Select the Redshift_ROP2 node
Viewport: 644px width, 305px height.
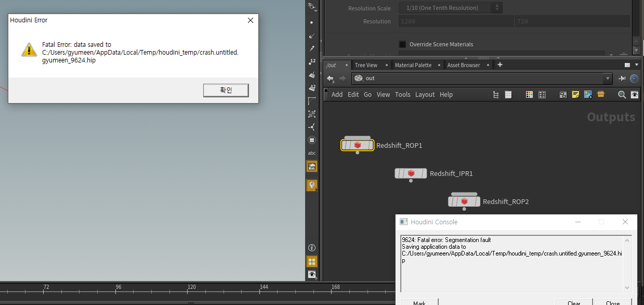click(x=464, y=201)
